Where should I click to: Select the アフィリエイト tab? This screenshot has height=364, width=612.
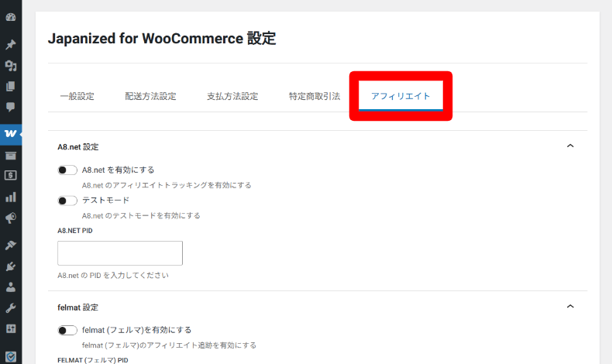pos(401,96)
